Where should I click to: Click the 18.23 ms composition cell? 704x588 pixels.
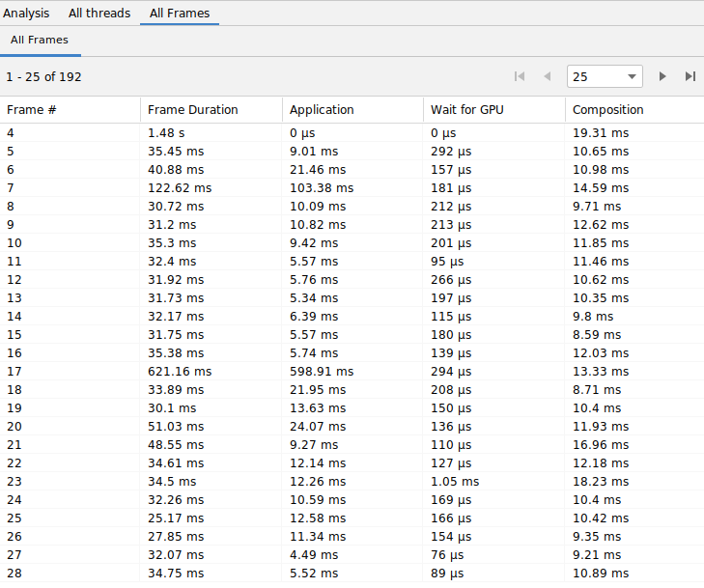[600, 481]
